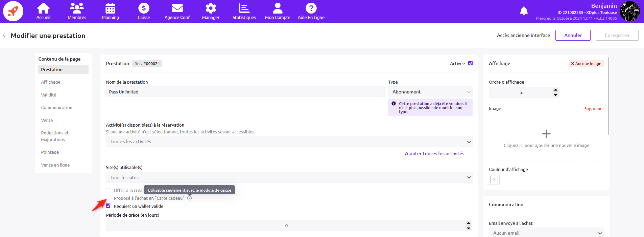Open the Accueil home icon

coord(43,8)
